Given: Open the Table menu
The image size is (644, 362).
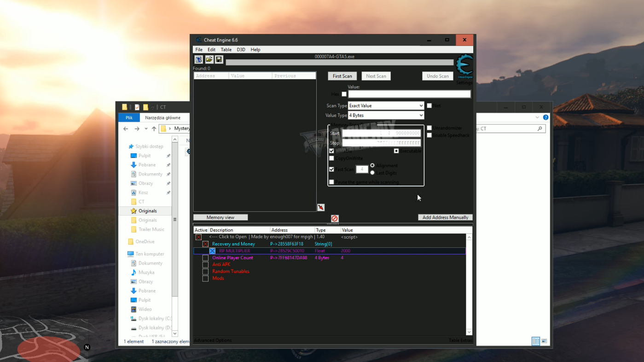Looking at the screenshot, I should (226, 50).
